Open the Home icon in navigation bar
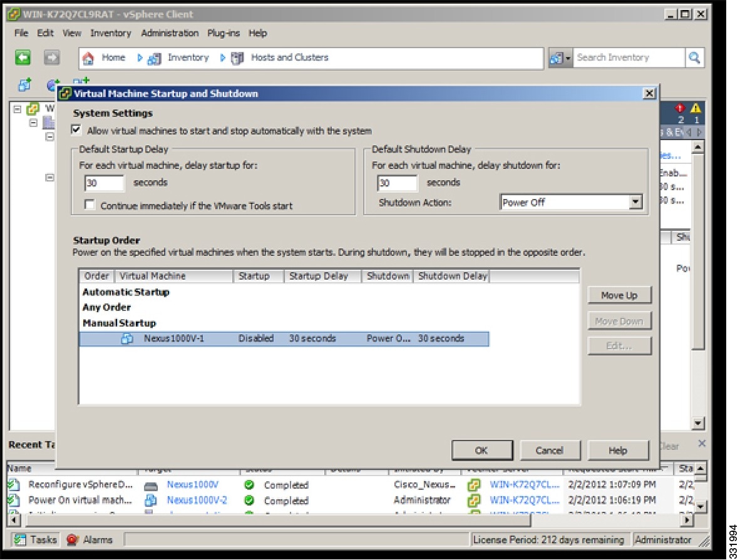 click(x=88, y=58)
